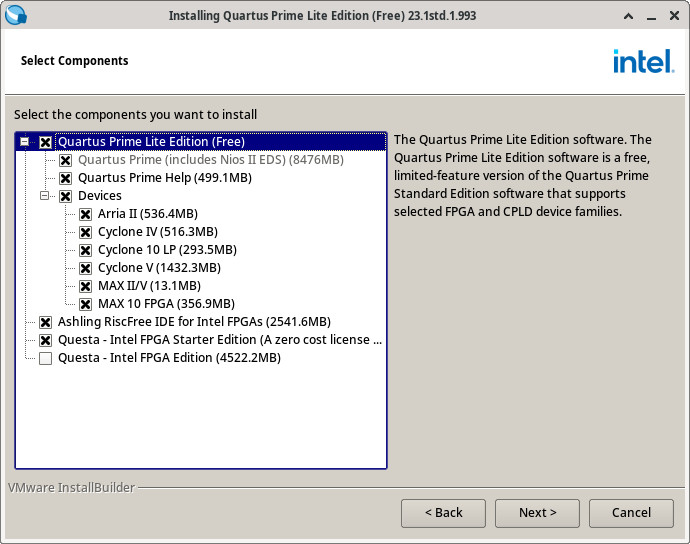Enable the Questa - Intel FPGA Edition (4522.2MB) checkbox
This screenshot has height=544, width=690.
tap(45, 359)
